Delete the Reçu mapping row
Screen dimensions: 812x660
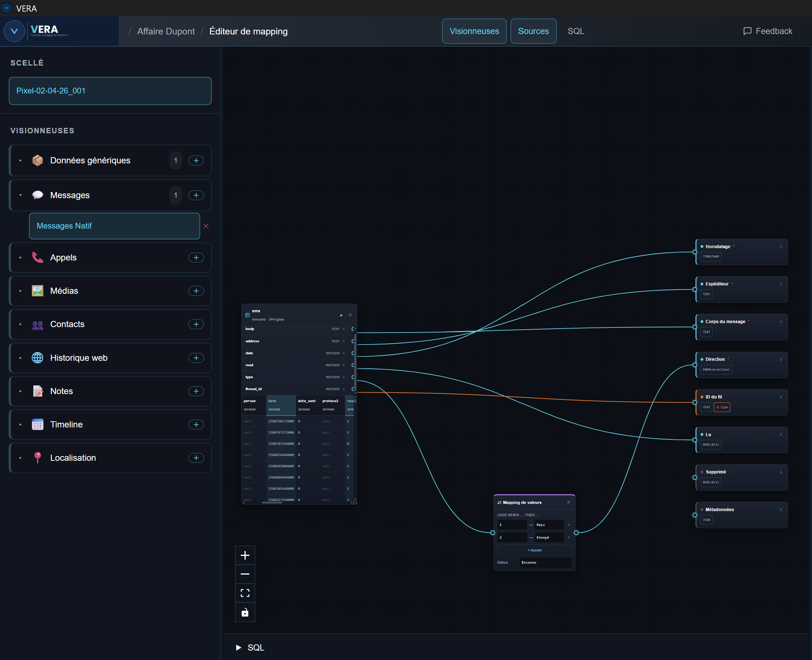(569, 525)
